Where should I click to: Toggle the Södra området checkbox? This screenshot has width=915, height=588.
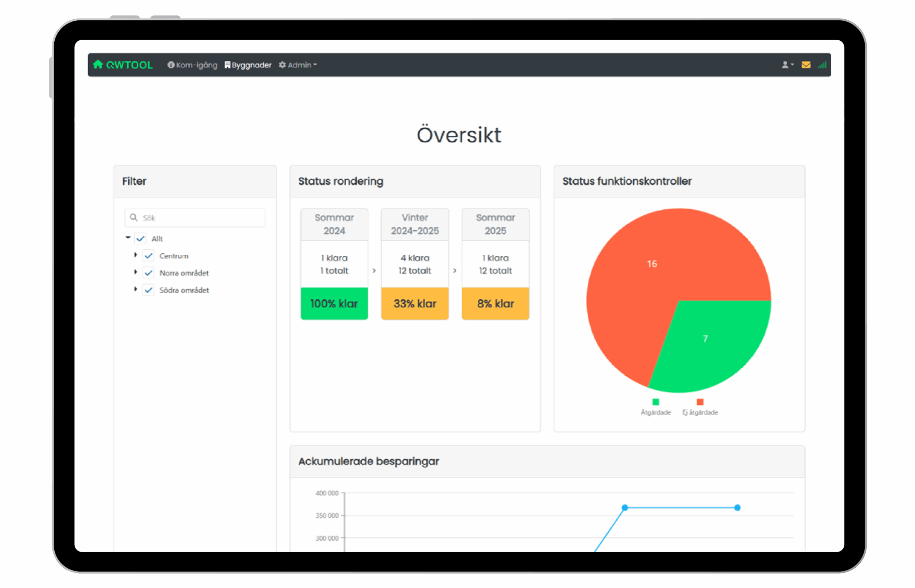click(149, 290)
